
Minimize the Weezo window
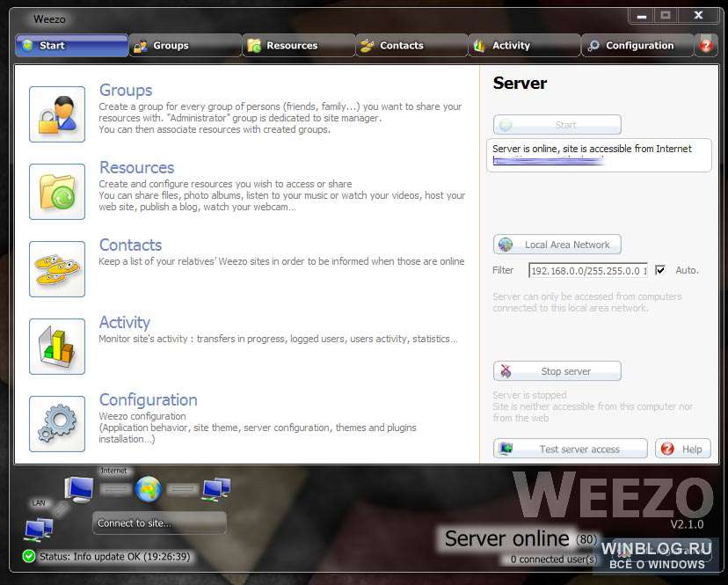click(642, 16)
